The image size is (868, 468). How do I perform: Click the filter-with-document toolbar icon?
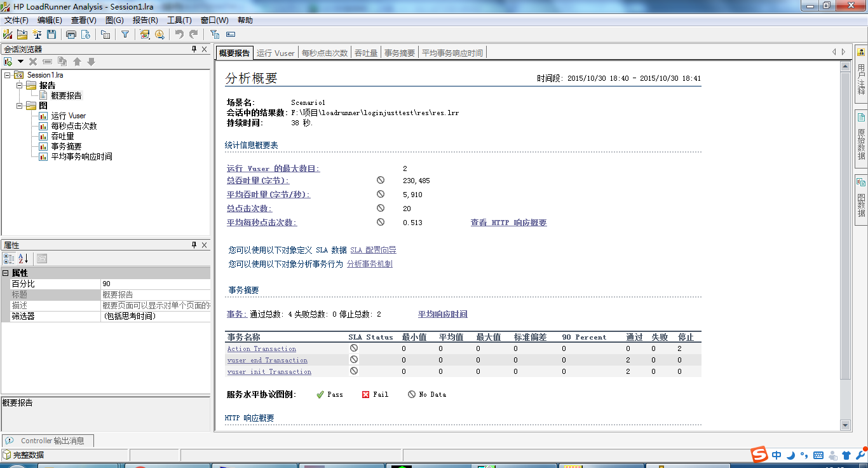point(214,34)
